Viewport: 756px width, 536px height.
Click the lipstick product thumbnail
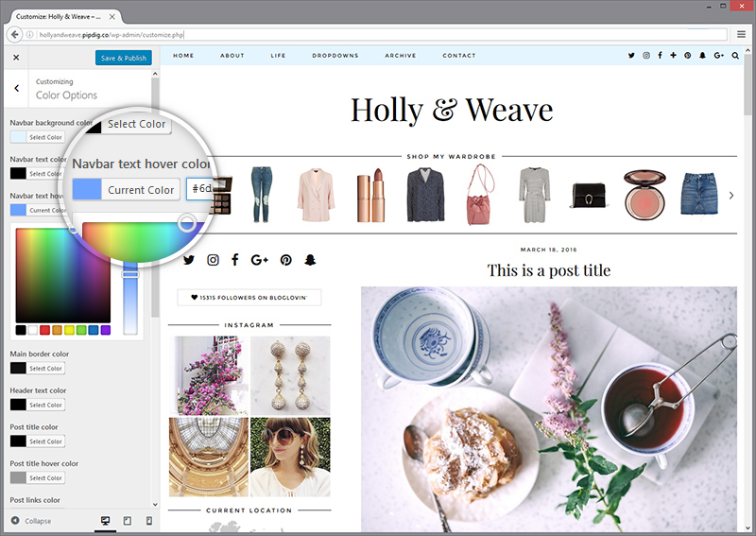click(x=370, y=195)
